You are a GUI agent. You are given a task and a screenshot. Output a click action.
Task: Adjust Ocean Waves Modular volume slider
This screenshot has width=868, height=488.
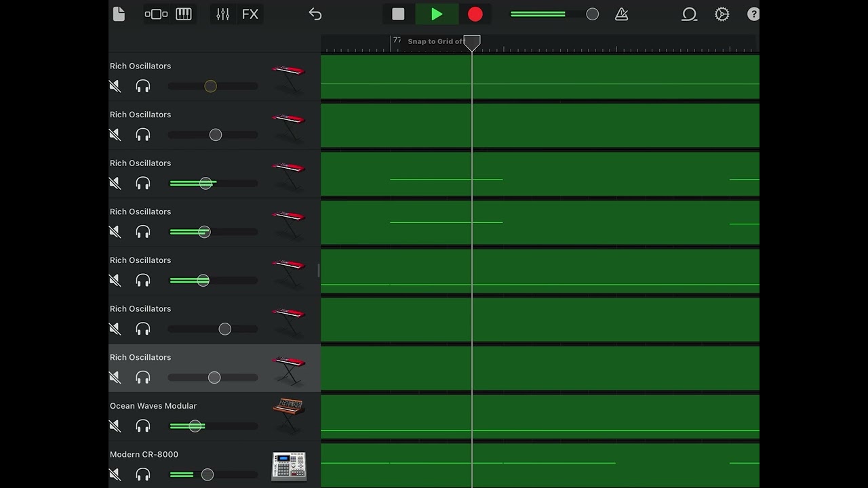point(213,426)
